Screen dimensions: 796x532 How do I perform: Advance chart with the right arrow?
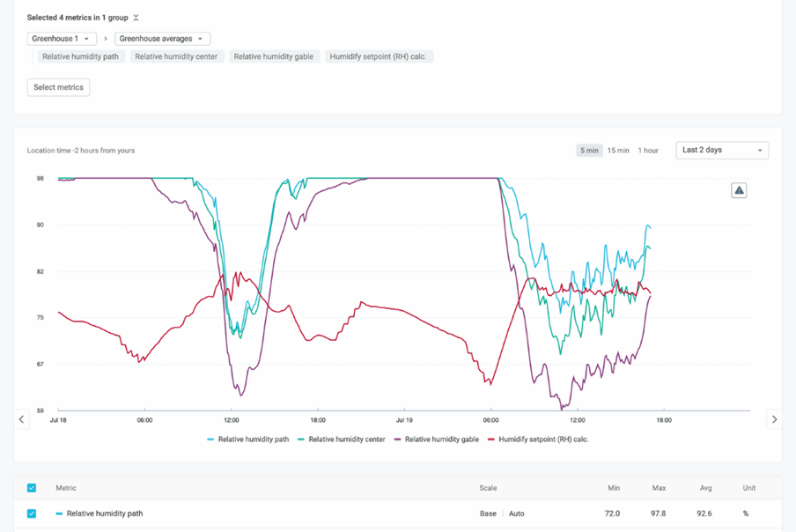click(x=774, y=419)
